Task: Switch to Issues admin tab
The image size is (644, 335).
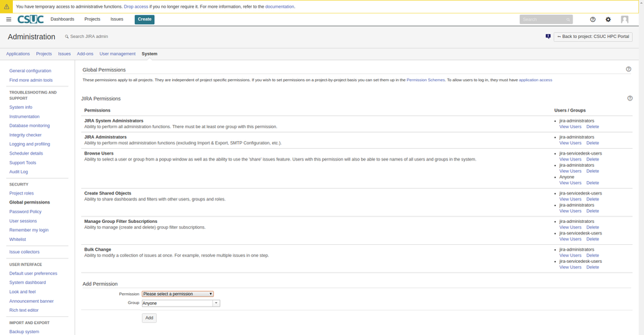Action: tap(64, 53)
